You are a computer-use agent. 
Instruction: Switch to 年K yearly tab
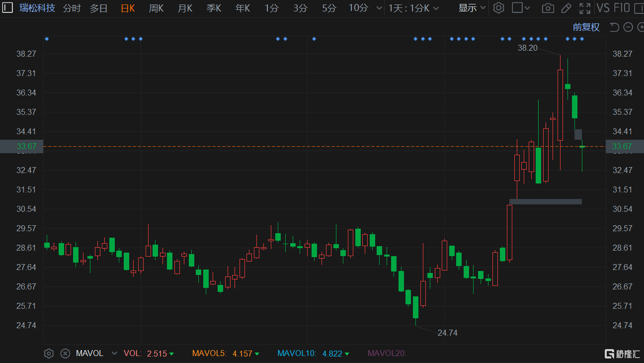(x=242, y=8)
